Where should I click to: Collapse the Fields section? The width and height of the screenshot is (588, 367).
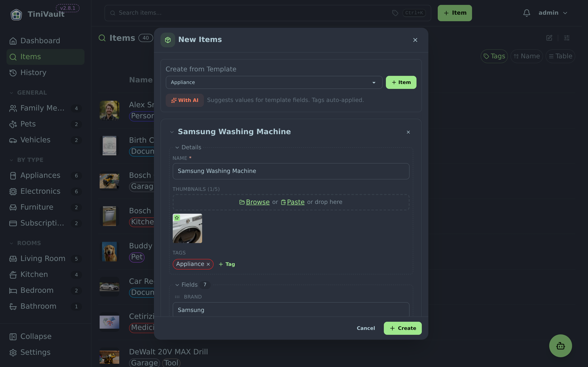(x=177, y=285)
